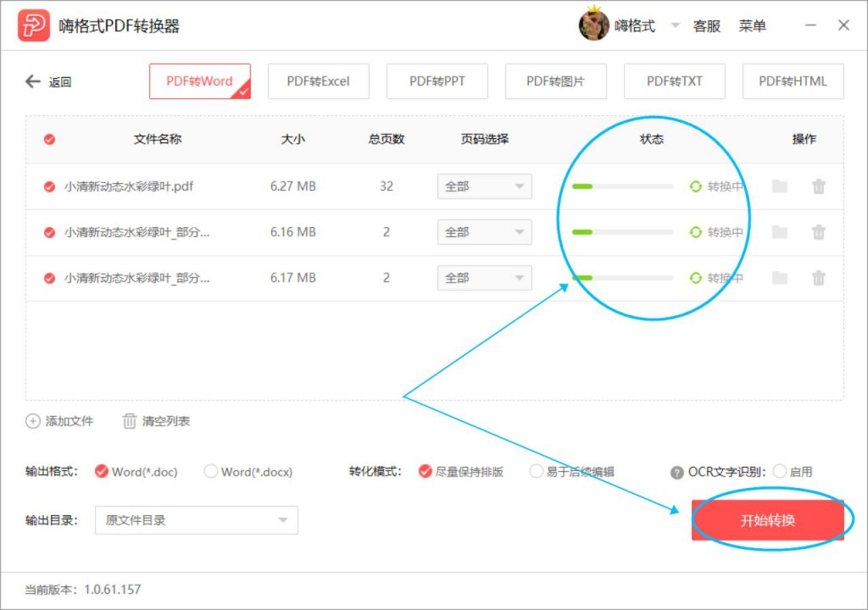This screenshot has width=868, height=610.
Task: Uncheck the 6.16 MB file checkbox
Action: click(49, 232)
